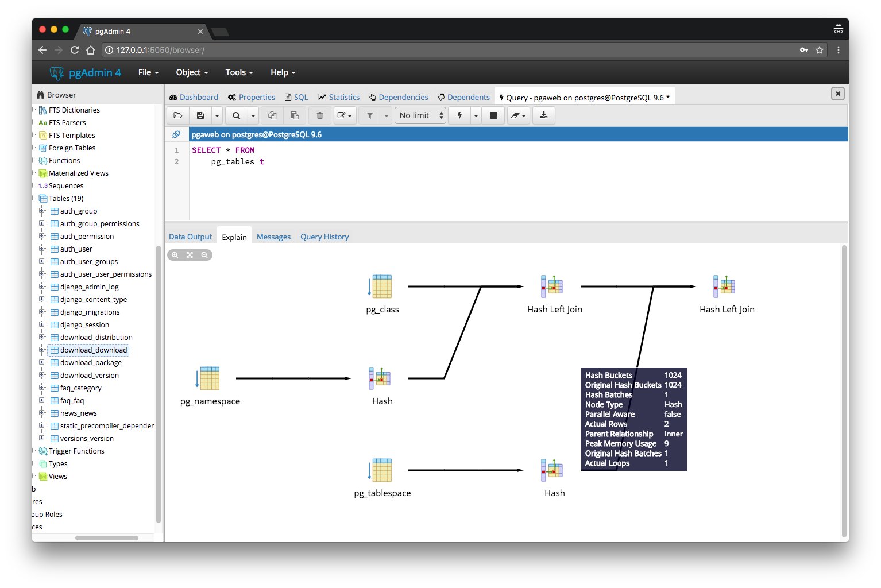Click the SQL editor text area

coord(505,184)
